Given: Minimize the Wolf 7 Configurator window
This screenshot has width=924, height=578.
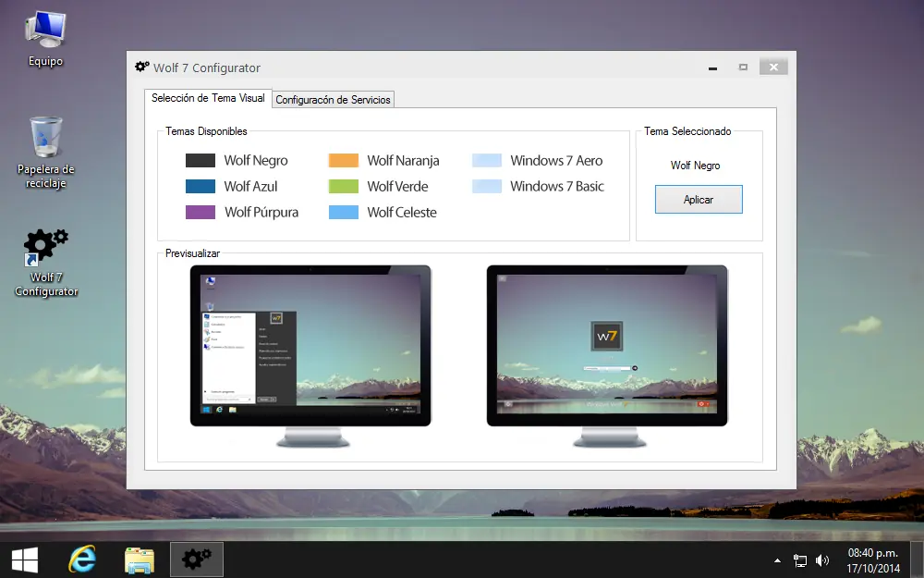Looking at the screenshot, I should (713, 68).
